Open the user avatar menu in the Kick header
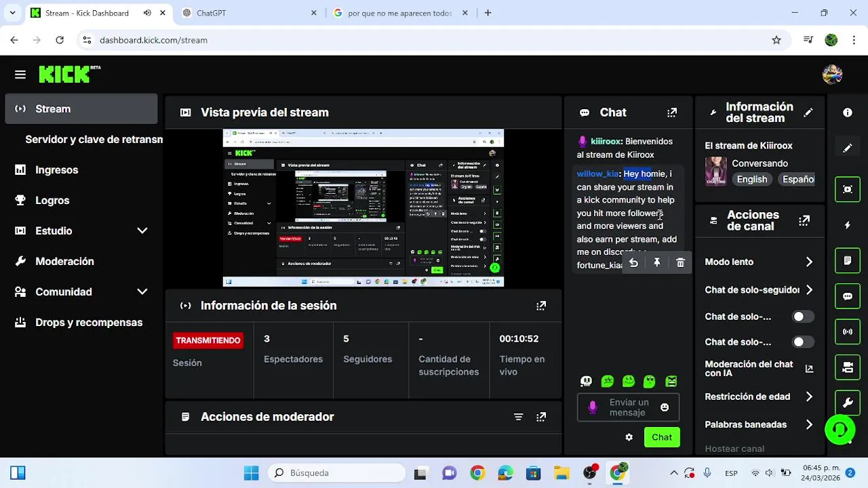The image size is (868, 488). coord(832,75)
